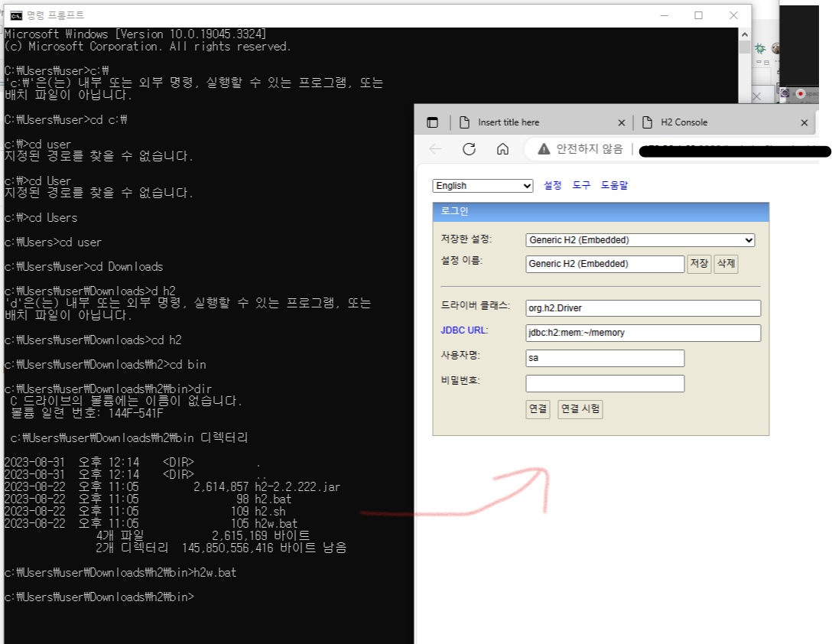Minimize the Command Prompt window
Screen dimensions: 832x644
click(x=664, y=15)
